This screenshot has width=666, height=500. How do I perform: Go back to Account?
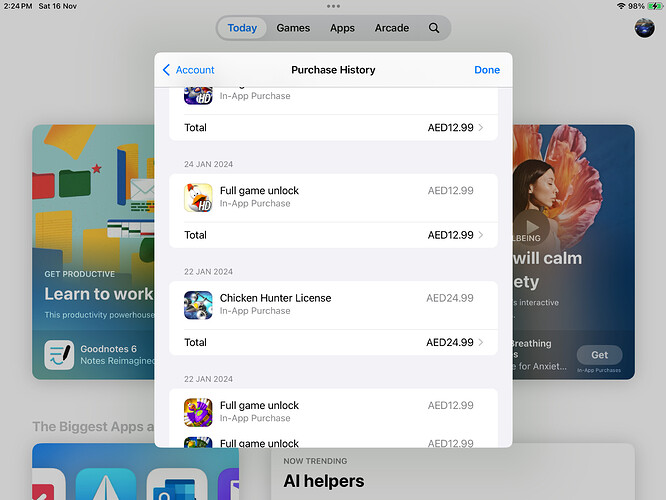pyautogui.click(x=188, y=70)
